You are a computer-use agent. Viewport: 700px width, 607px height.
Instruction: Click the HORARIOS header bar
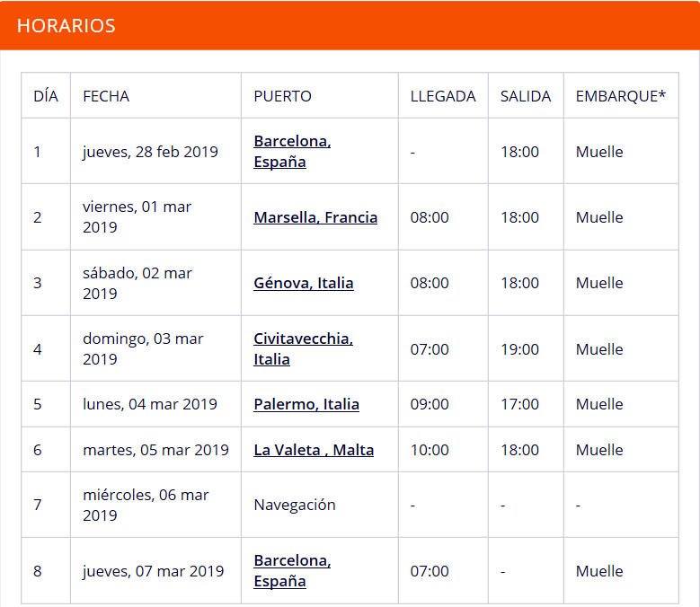350,25
